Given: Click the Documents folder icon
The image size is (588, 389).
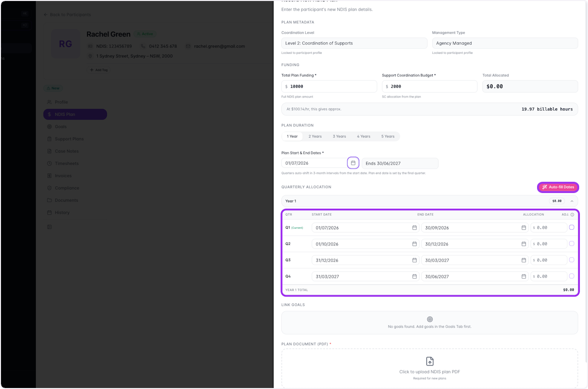Looking at the screenshot, I should click(49, 200).
